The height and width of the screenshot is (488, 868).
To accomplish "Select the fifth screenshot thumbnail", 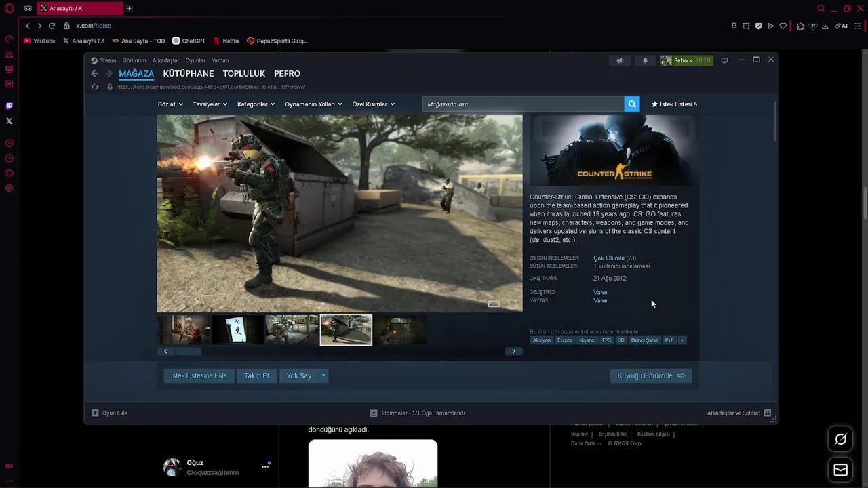I will (400, 329).
